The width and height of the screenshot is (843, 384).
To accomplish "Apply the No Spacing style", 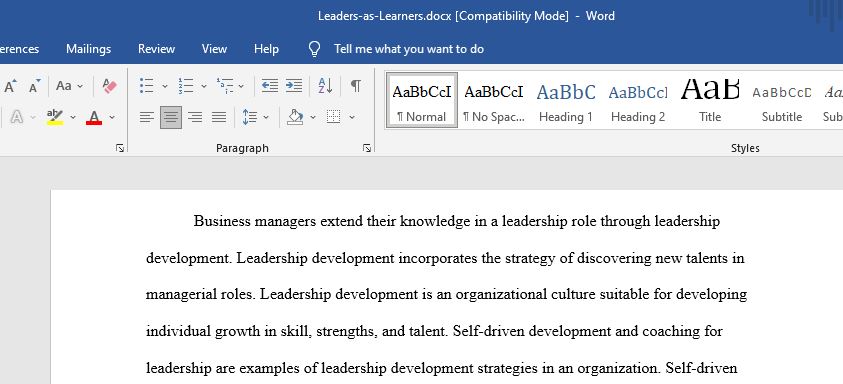I will point(494,101).
